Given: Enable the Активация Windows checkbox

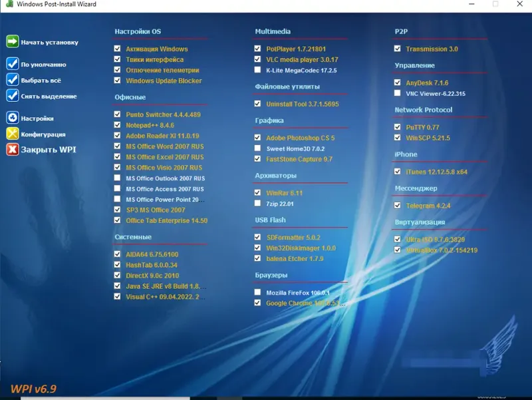Looking at the screenshot, I should (118, 49).
